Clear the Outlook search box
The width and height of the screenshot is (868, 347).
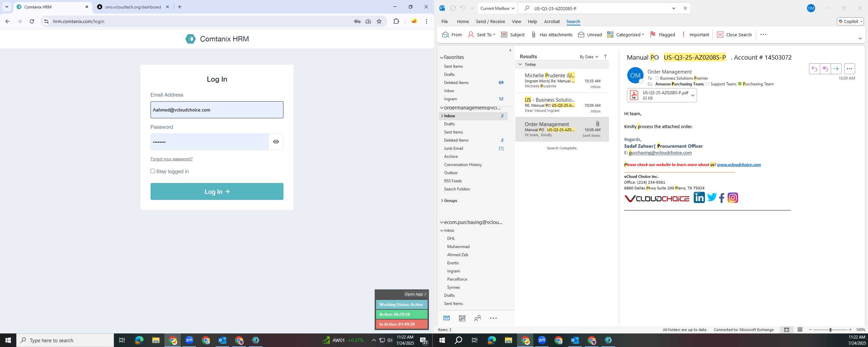[x=685, y=8]
